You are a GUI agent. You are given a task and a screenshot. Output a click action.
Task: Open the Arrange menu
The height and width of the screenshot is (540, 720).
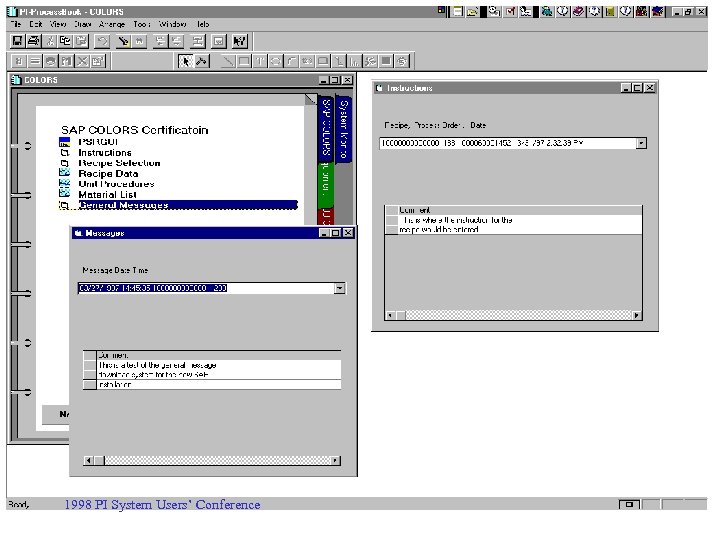click(x=112, y=24)
